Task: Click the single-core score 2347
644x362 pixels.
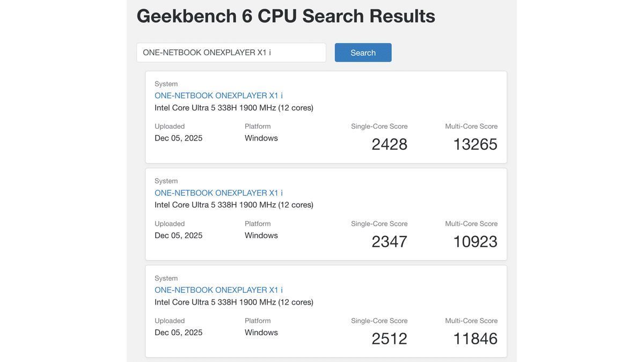Action: (x=389, y=241)
